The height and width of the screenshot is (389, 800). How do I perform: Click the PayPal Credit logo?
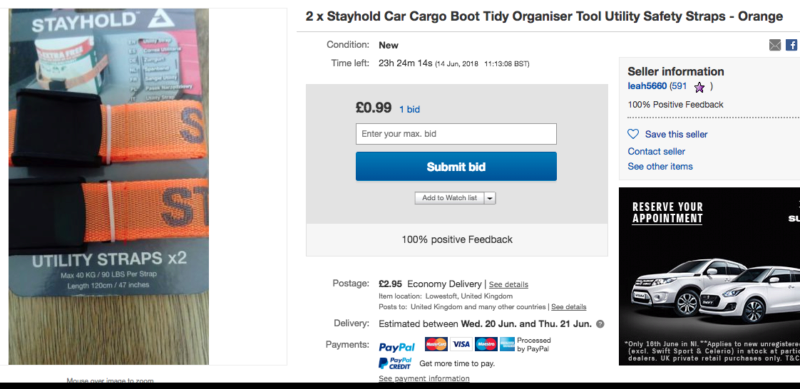[x=395, y=363]
